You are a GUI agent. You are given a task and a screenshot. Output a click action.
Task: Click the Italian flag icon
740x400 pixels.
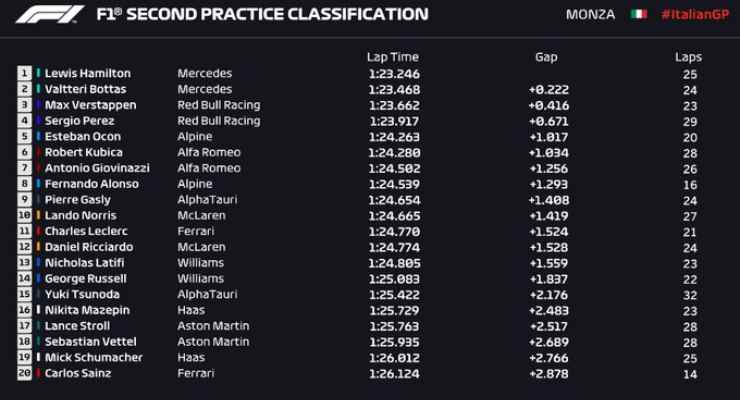coord(639,14)
